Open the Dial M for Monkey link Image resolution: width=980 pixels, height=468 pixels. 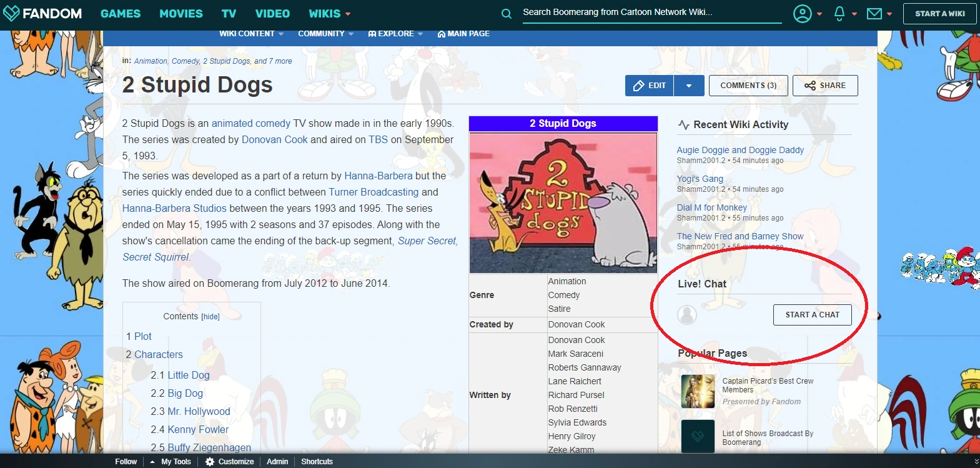tap(712, 207)
